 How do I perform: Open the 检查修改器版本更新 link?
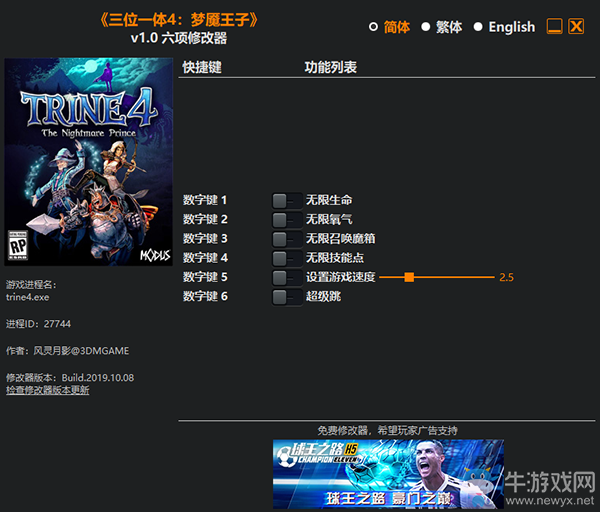[x=47, y=390]
